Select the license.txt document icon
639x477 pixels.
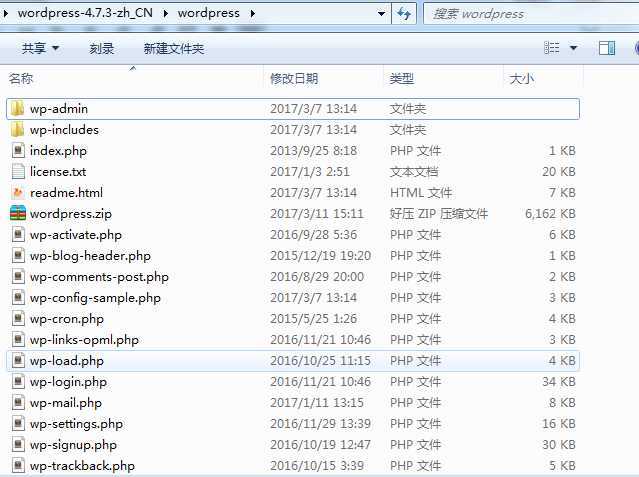pos(18,172)
